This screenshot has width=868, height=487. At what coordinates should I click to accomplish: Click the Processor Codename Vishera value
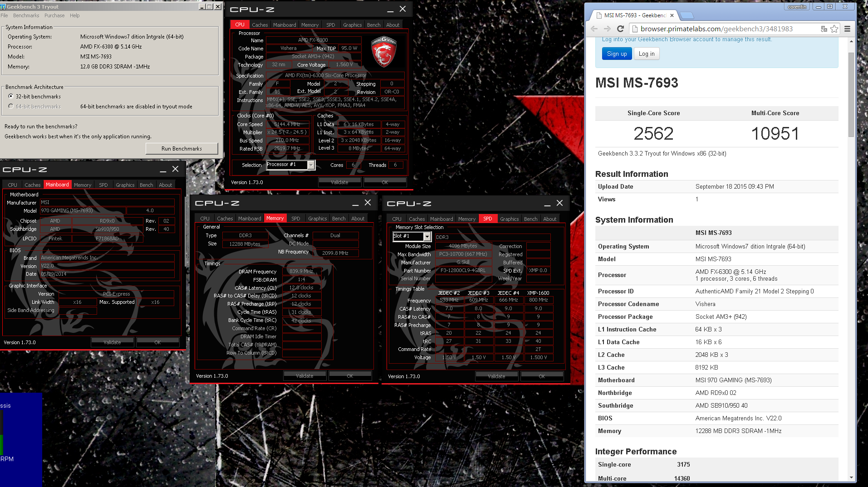click(x=705, y=304)
